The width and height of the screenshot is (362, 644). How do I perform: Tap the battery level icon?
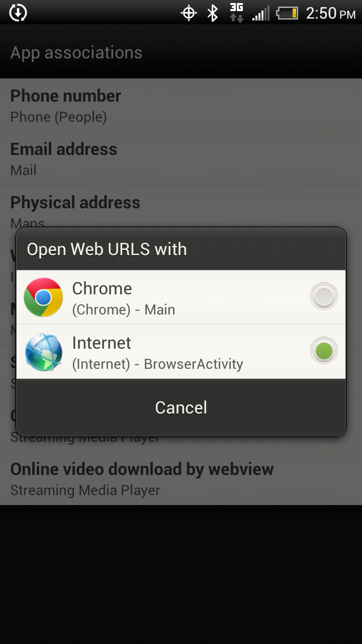[x=288, y=13]
